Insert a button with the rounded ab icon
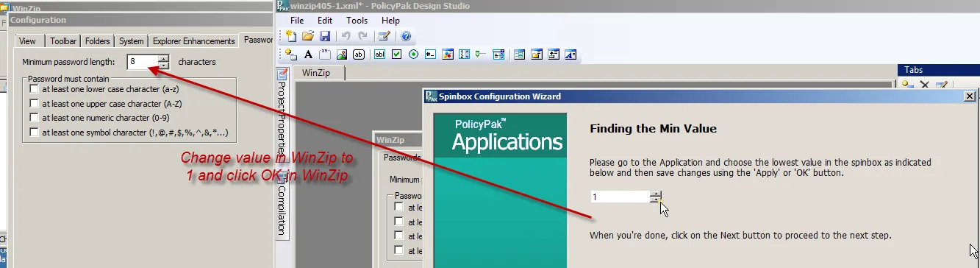The image size is (980, 268). point(359,54)
